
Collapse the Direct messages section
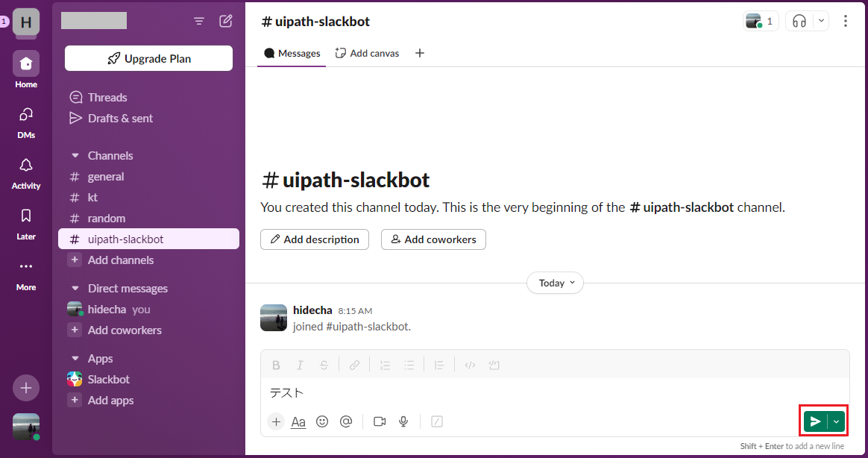(75, 289)
